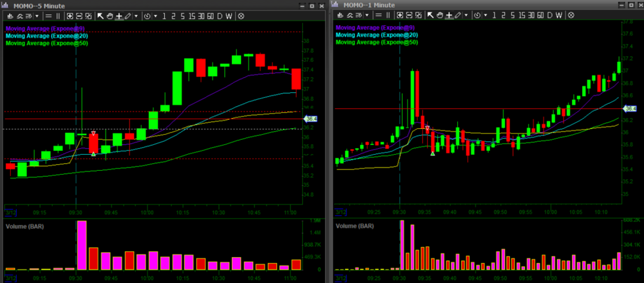Click Volume (BAR) label in 1 Minute chart
This screenshot has height=283, width=644.
click(x=354, y=226)
